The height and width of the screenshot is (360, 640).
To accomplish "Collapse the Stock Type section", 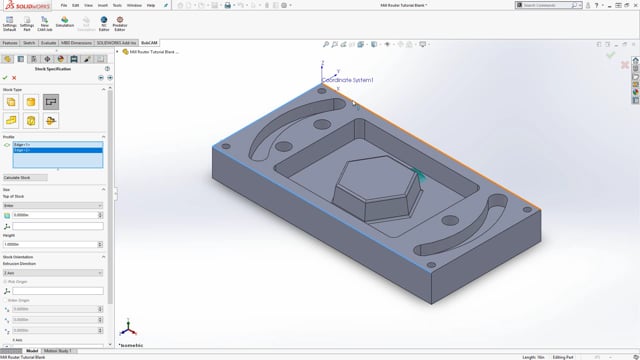I will pos(103,89).
